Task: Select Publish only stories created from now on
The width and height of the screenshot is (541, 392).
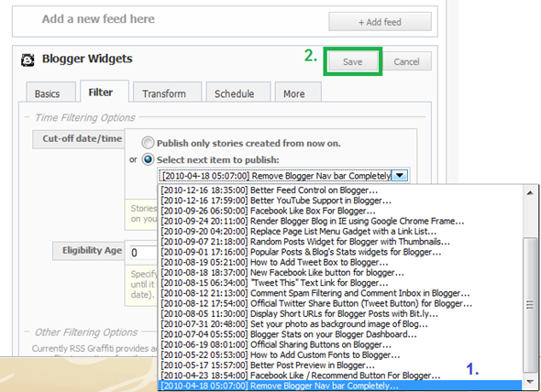Action: [x=148, y=143]
